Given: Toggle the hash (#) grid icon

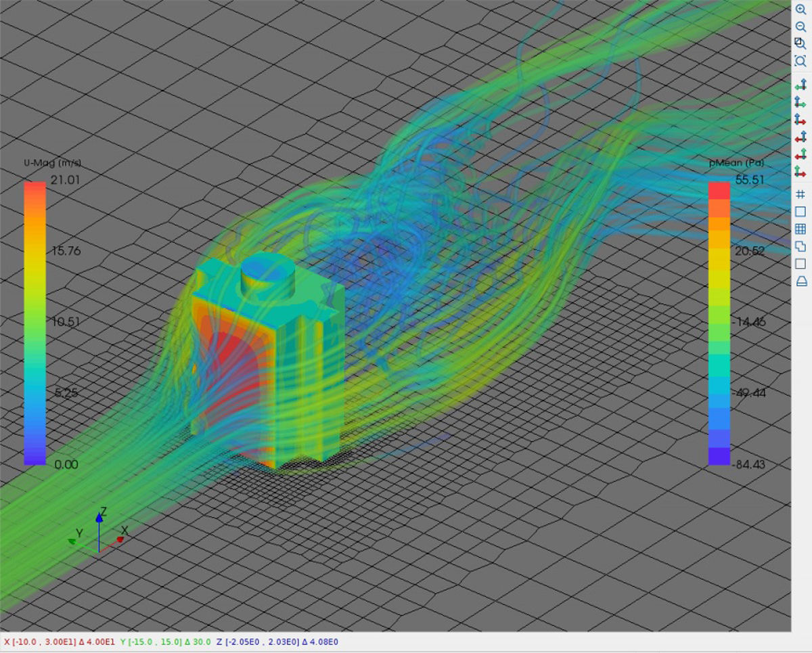Looking at the screenshot, I should click(x=800, y=194).
